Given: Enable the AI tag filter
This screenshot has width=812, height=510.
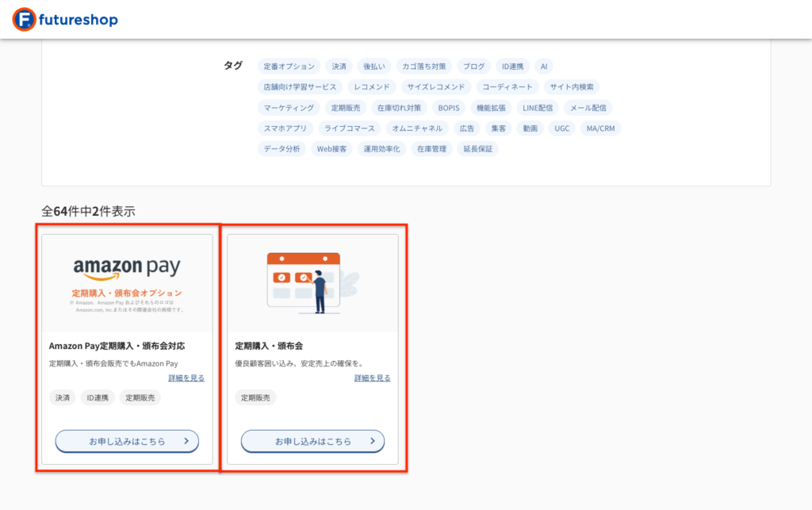Looking at the screenshot, I should (x=544, y=67).
